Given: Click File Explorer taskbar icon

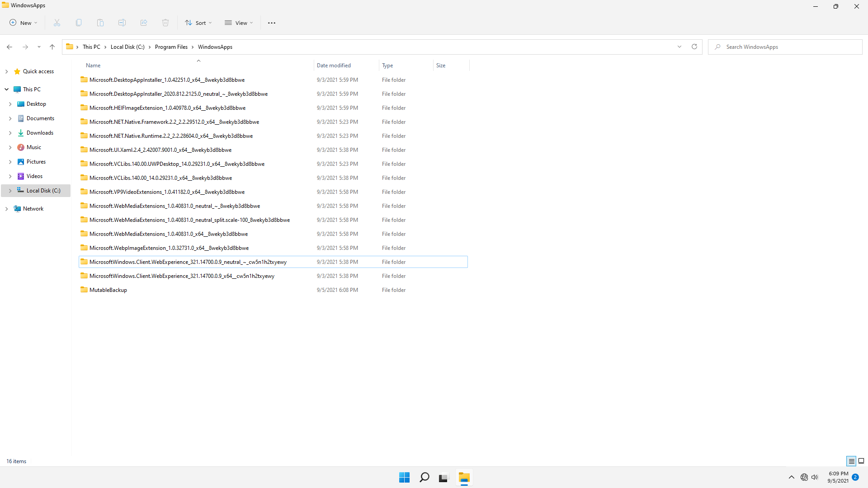Looking at the screenshot, I should coord(464,478).
